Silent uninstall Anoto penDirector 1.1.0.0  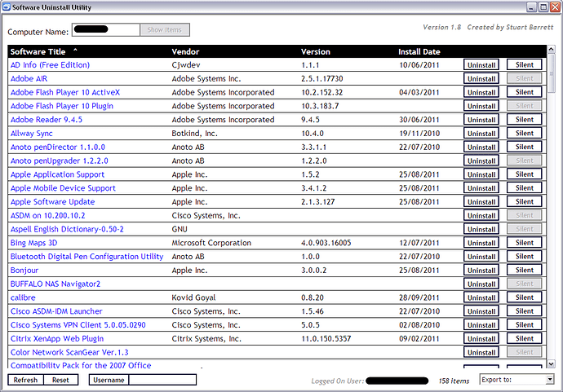pyautogui.click(x=524, y=147)
